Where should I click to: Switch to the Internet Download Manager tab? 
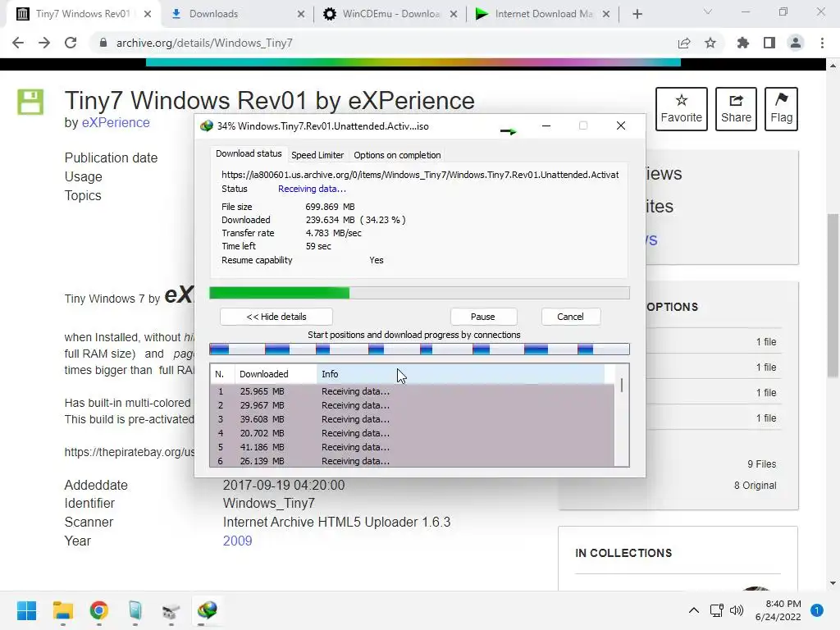pyautogui.click(x=542, y=14)
